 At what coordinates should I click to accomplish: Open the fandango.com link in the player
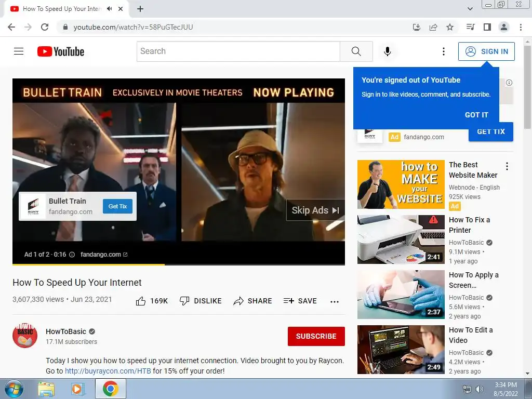[104, 255]
